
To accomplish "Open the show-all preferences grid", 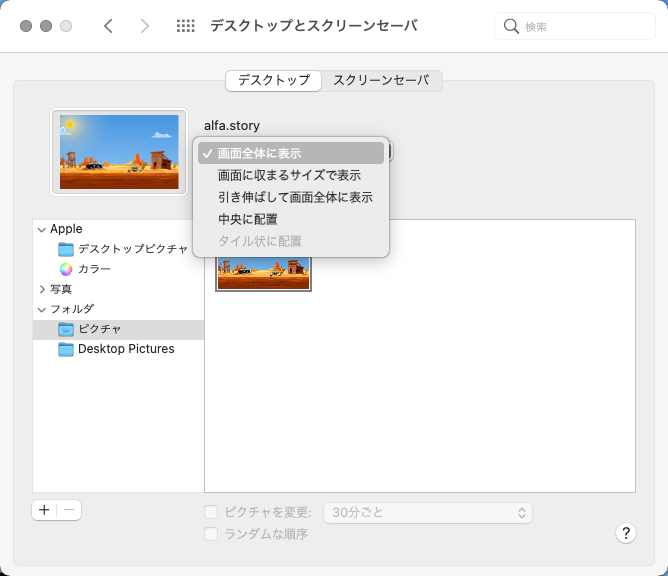I will pos(185,26).
